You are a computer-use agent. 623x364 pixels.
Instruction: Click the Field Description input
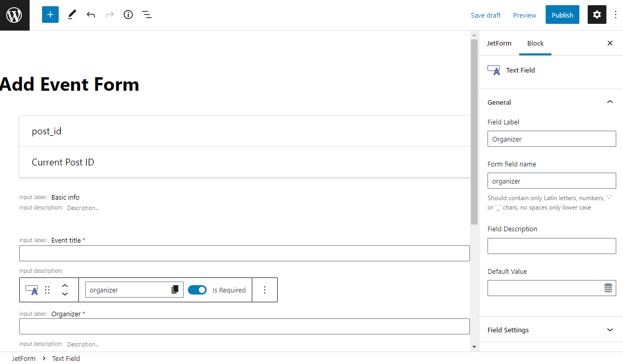[x=551, y=245]
